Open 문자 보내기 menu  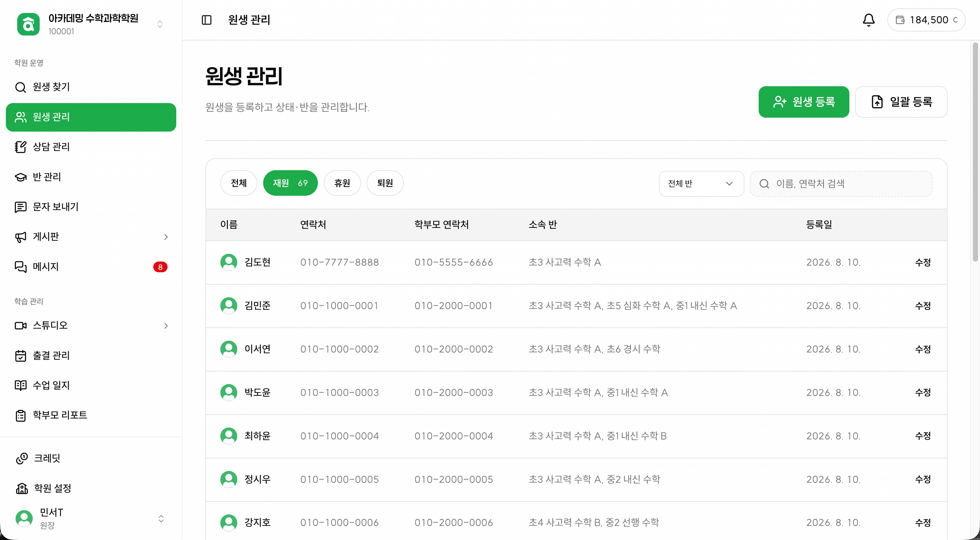pos(91,207)
